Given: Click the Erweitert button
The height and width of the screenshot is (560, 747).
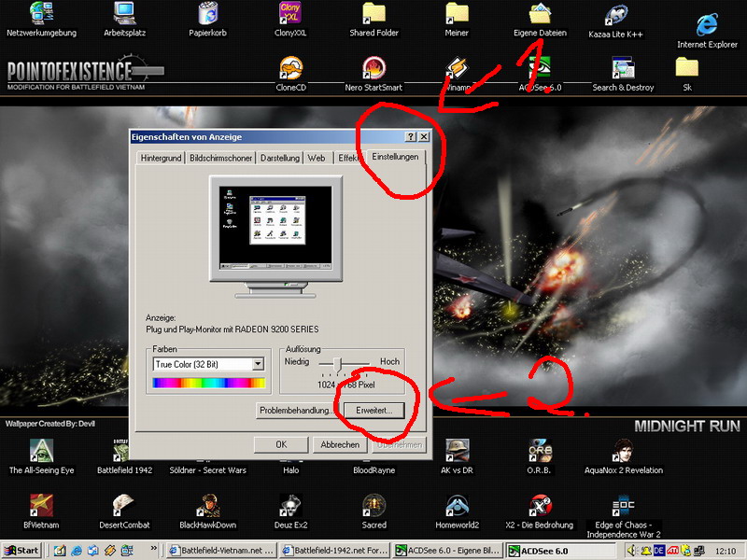Looking at the screenshot, I should (374, 411).
